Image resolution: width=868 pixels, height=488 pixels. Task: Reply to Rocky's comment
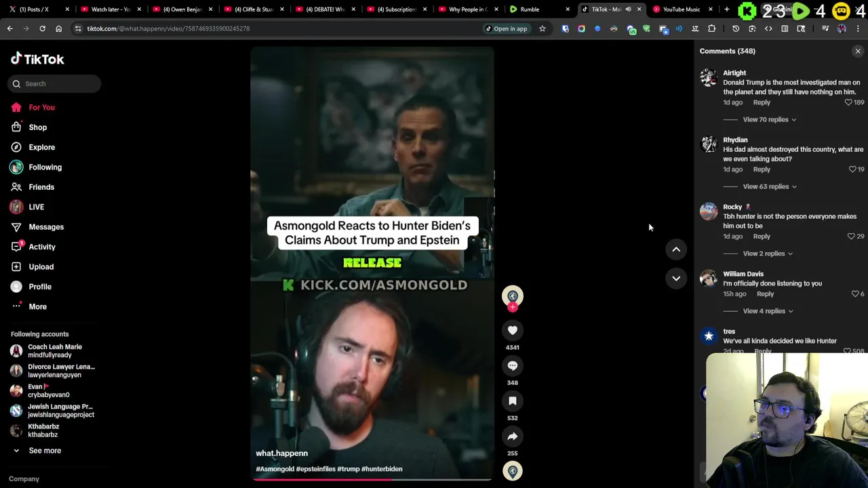(762, 237)
